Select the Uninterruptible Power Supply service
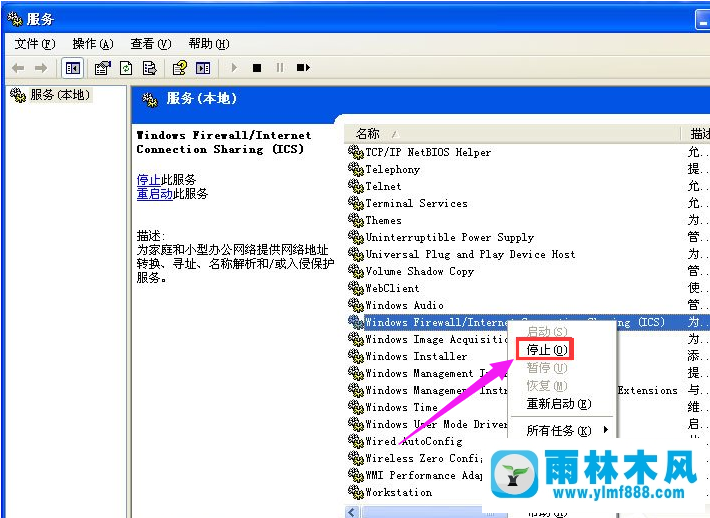This screenshot has height=518, width=710. [450, 237]
